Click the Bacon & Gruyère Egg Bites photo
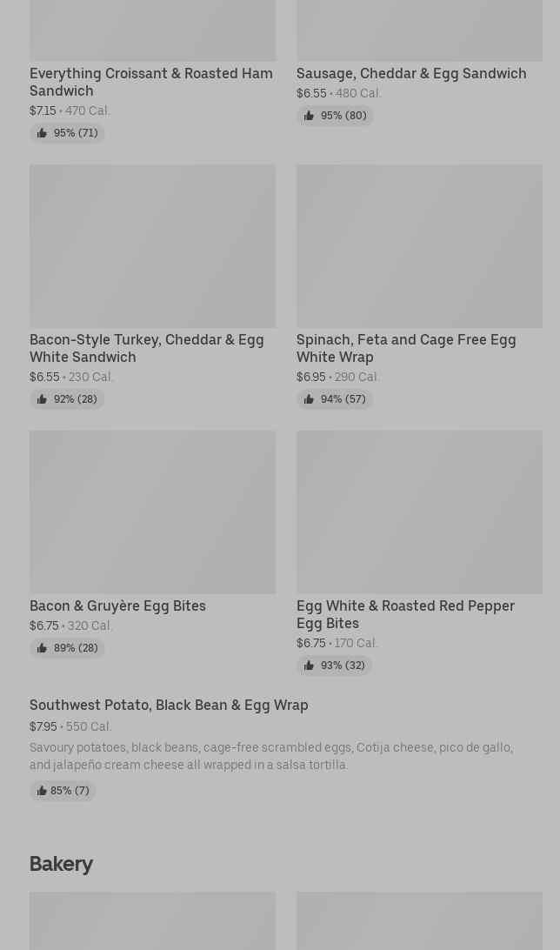The height and width of the screenshot is (950, 560). (x=152, y=512)
